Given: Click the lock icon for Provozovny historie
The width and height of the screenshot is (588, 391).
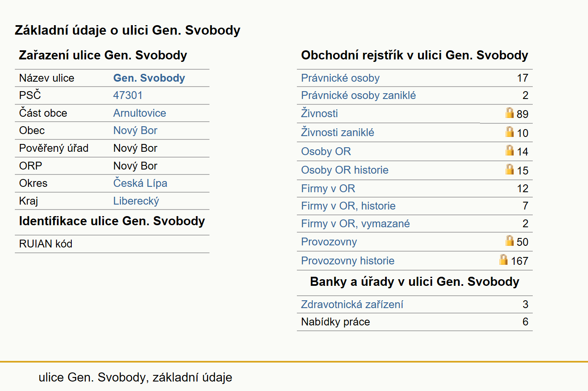Looking at the screenshot, I should (x=503, y=259).
